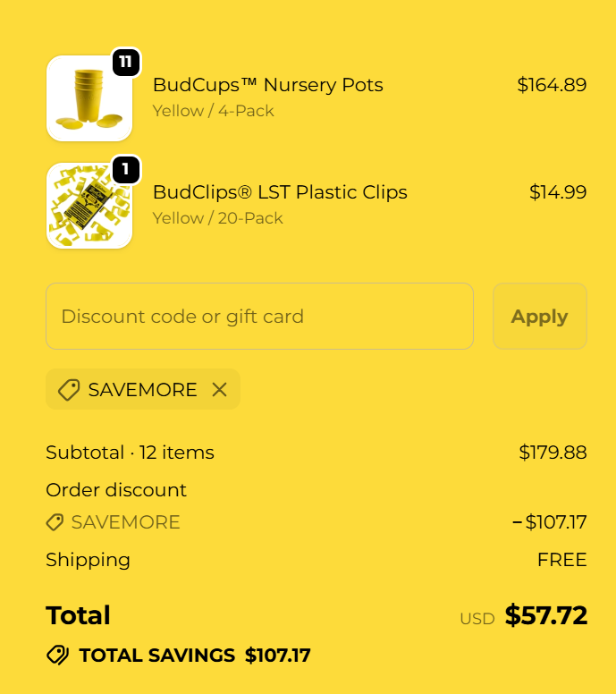Click the $164.89 item price

[552, 85]
